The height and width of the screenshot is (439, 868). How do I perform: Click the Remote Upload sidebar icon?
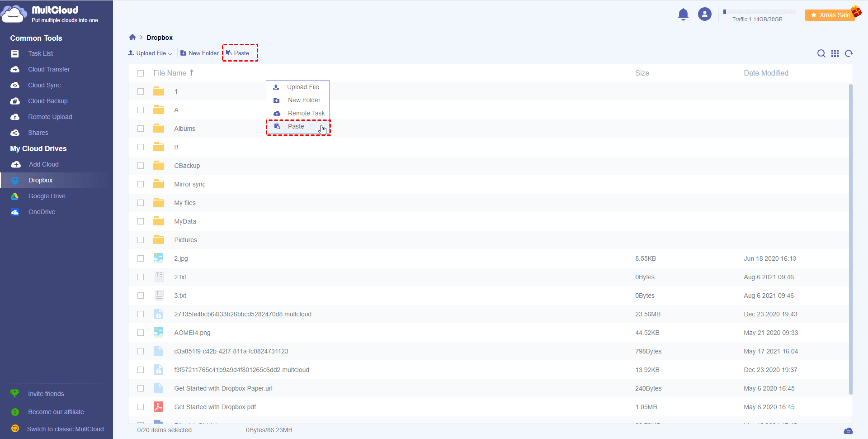point(15,117)
